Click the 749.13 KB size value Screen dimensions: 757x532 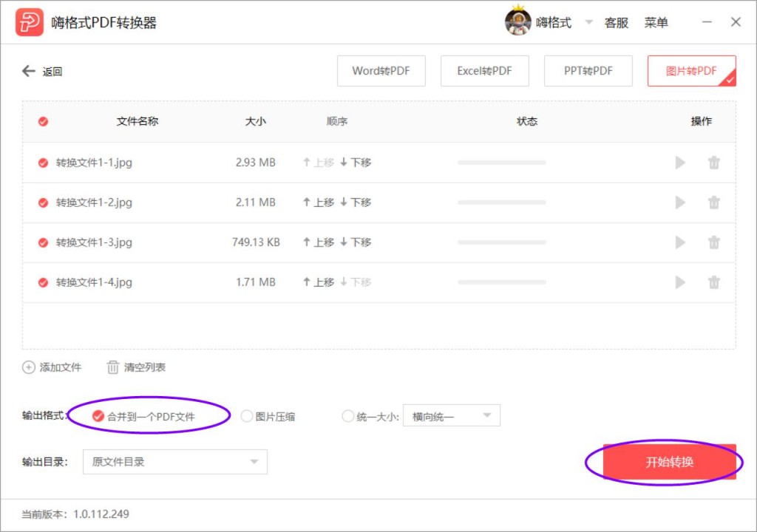click(x=256, y=242)
